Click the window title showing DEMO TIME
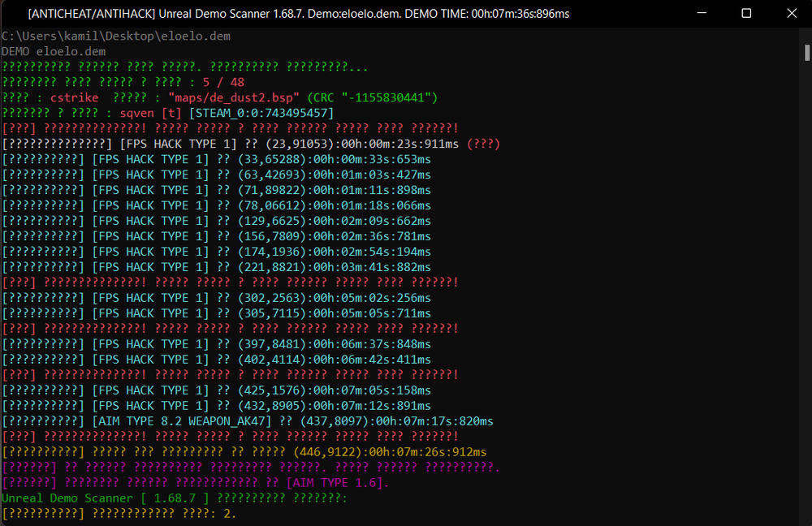This screenshot has height=526, width=812. coord(298,14)
